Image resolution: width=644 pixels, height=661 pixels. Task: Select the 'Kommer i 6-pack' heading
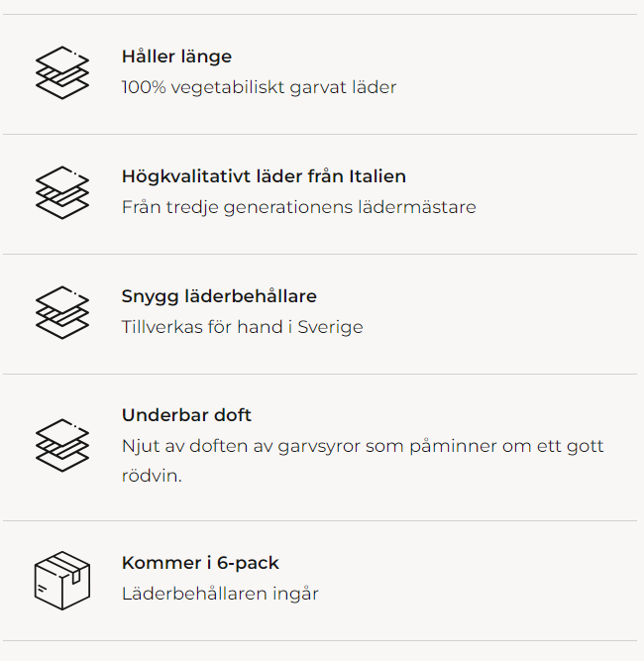[x=200, y=563]
